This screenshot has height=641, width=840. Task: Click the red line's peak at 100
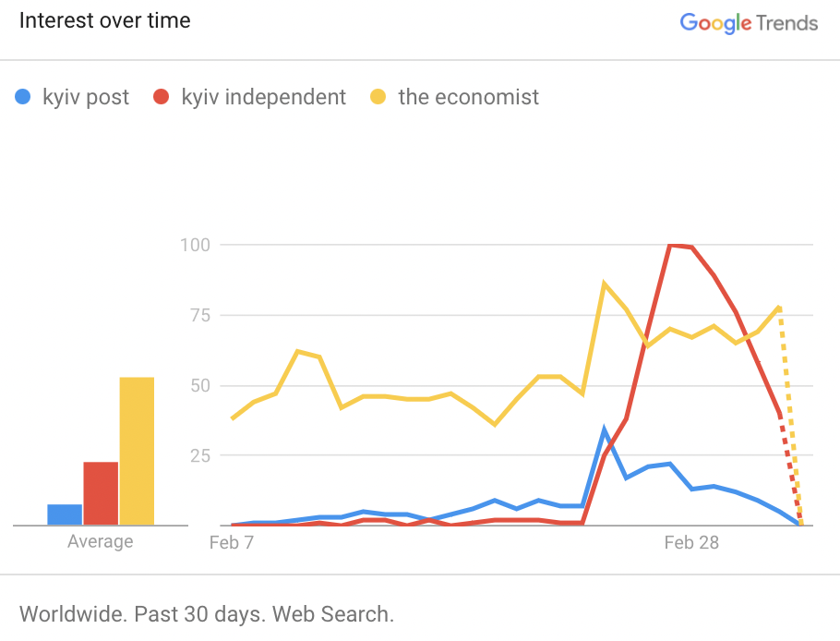pyautogui.click(x=671, y=245)
